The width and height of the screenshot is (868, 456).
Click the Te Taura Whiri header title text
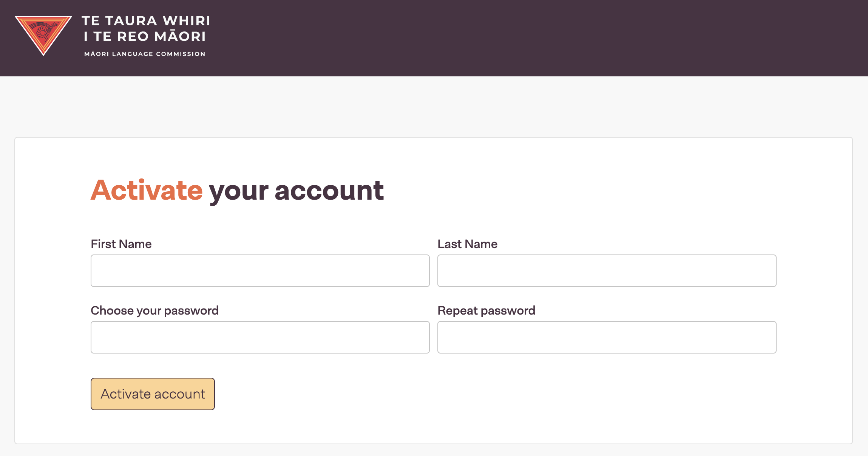point(145,28)
